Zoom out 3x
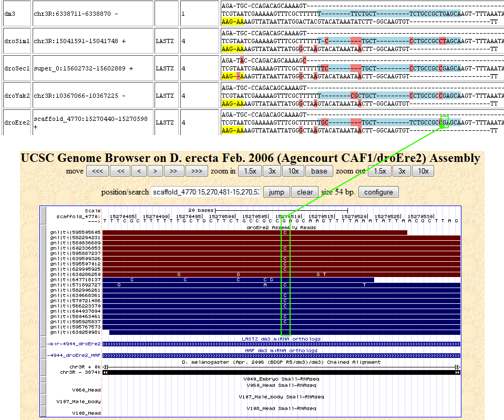 tap(402, 171)
